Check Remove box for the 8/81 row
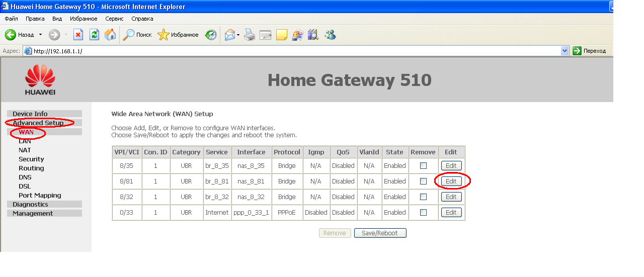 coord(423,181)
